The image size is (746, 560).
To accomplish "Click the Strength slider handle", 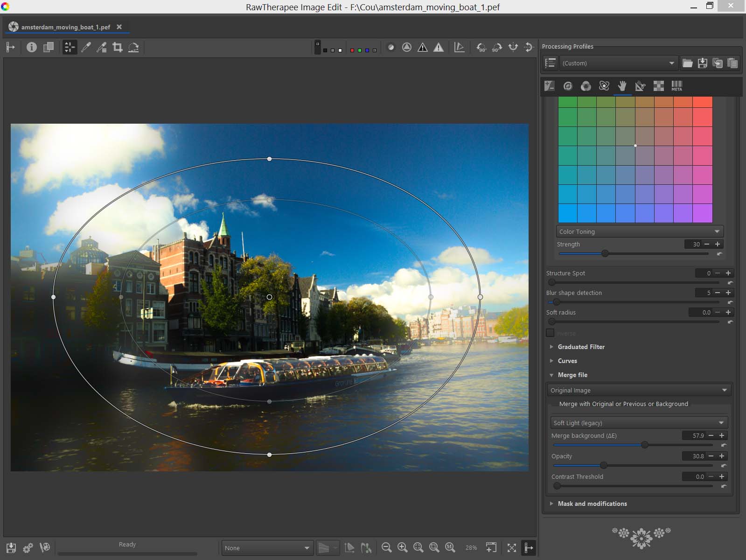I will pos(605,253).
